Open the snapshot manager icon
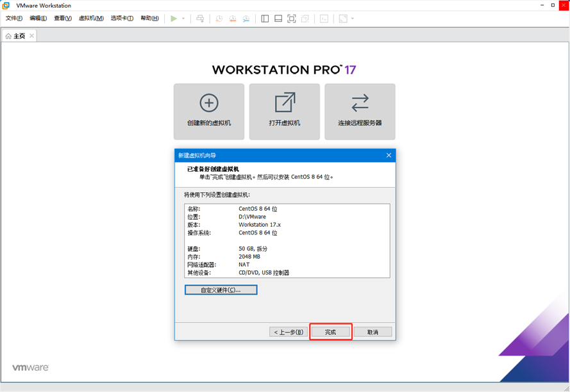This screenshot has height=392, width=570. pos(246,19)
